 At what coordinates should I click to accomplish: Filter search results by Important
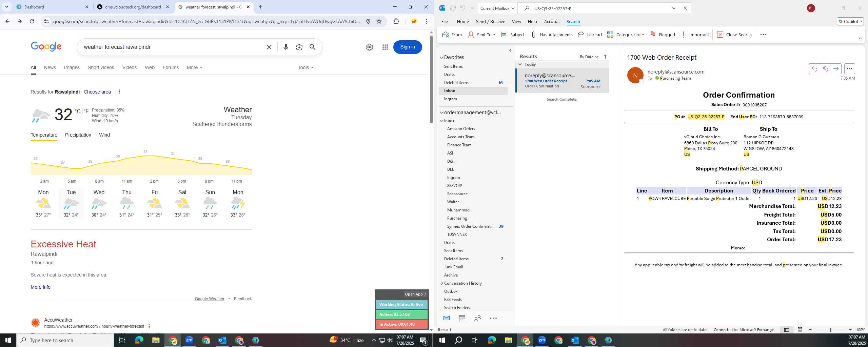click(x=695, y=35)
